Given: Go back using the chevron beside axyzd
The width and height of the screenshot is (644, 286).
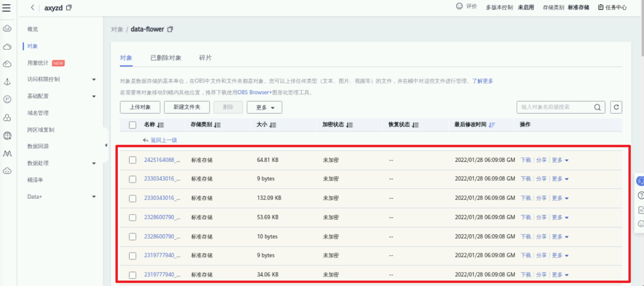Looking at the screenshot, I should pyautogui.click(x=32, y=7).
